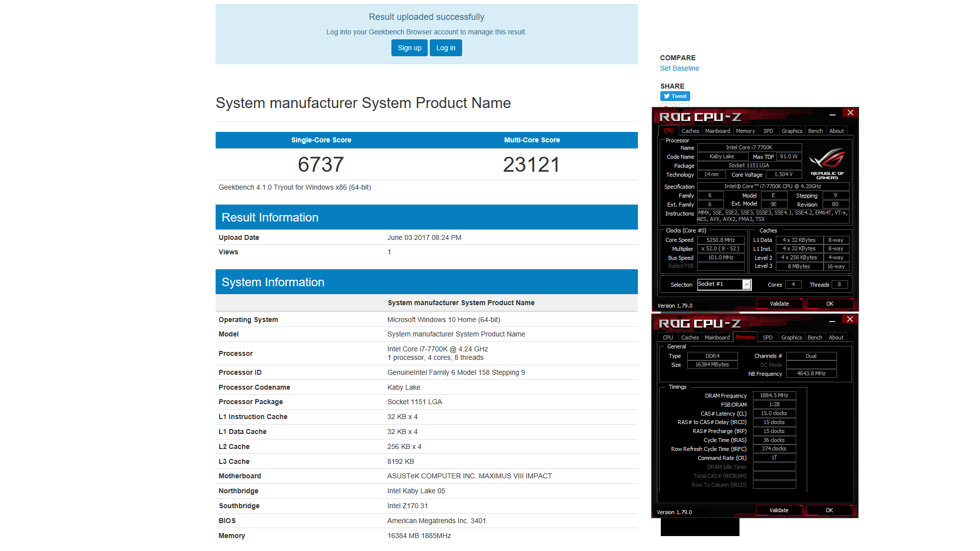Viewport: 980px width, 551px height.
Task: Select SPD tab in upper CPU-Z window
Action: coord(768,131)
